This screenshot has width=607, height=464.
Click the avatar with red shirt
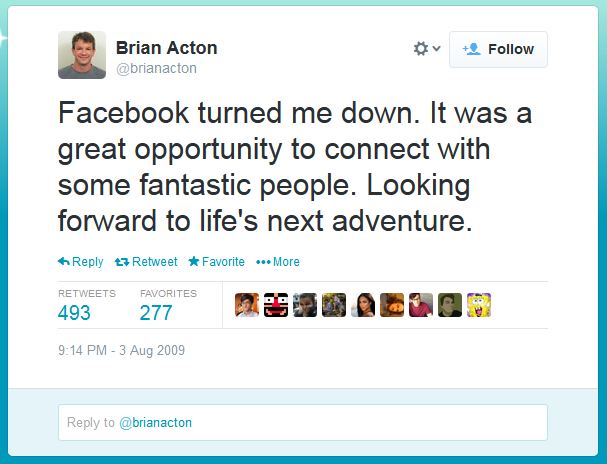pyautogui.click(x=421, y=305)
